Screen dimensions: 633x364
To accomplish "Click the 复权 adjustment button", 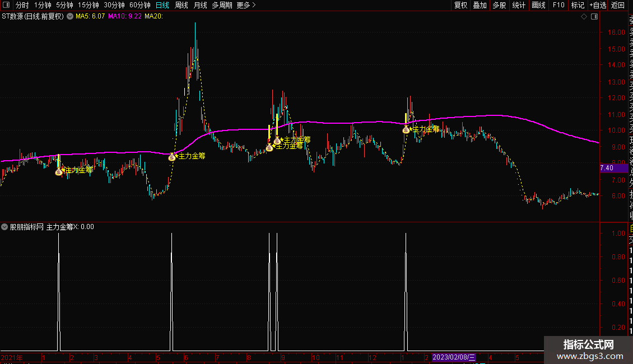I will (x=460, y=5).
